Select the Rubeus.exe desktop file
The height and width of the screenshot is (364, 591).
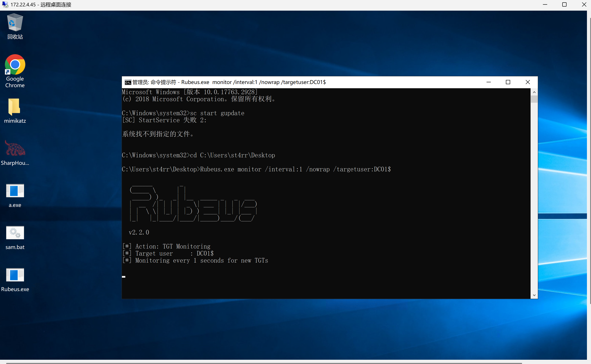[15, 280]
